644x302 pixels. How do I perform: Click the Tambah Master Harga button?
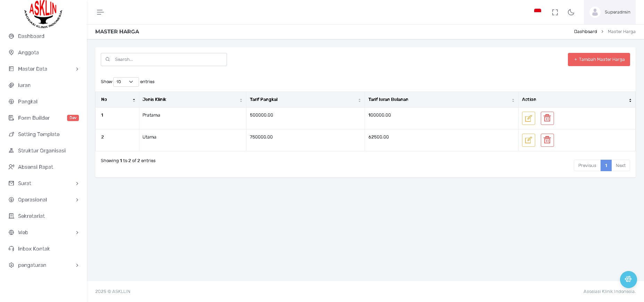(x=598, y=59)
